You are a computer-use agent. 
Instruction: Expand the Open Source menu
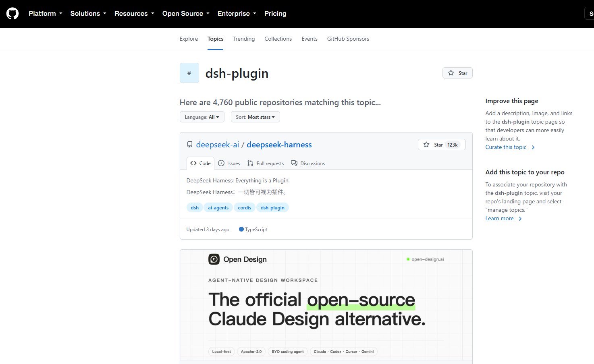click(186, 14)
